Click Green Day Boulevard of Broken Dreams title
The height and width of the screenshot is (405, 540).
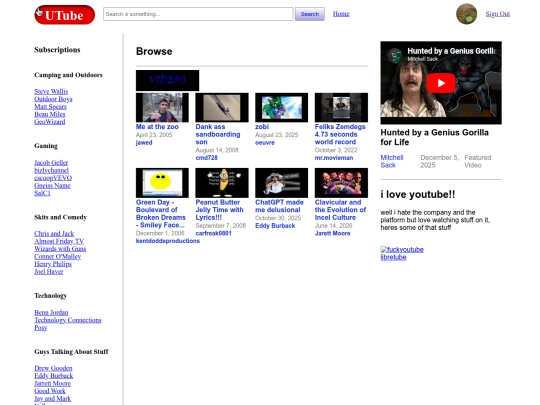pyautogui.click(x=161, y=214)
